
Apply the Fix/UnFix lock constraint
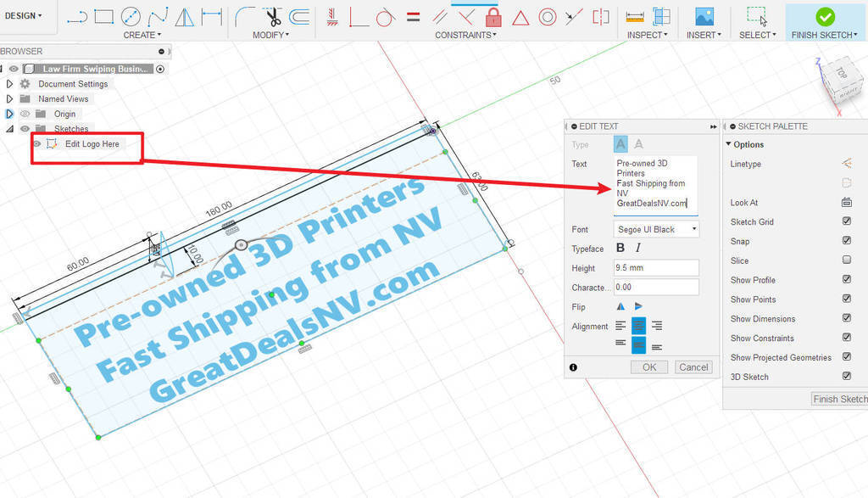pyautogui.click(x=493, y=17)
